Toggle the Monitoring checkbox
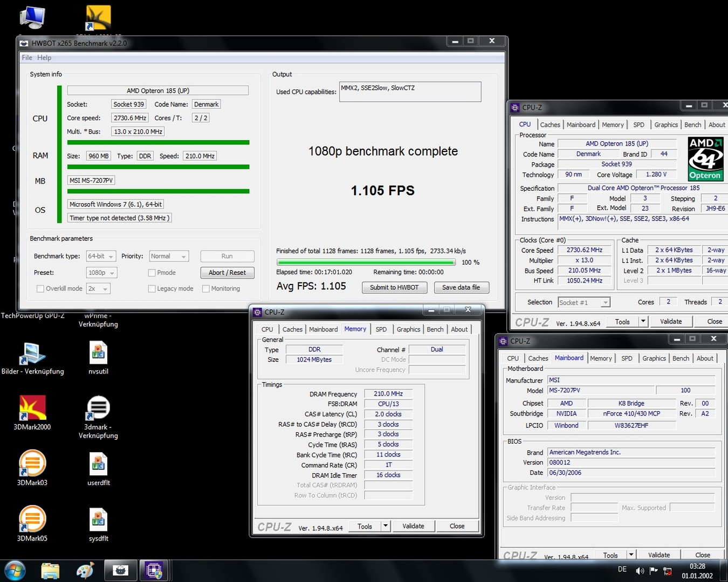This screenshot has width=728, height=582. point(206,289)
